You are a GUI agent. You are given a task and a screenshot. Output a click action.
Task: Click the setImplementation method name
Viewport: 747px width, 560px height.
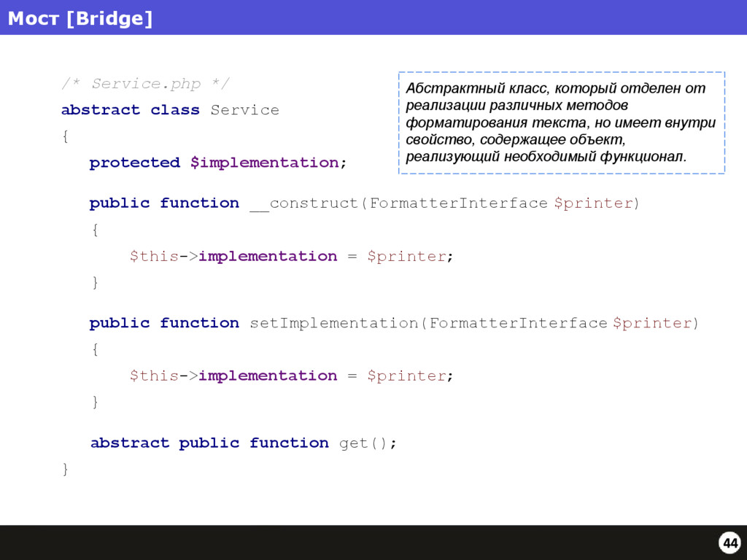(x=334, y=323)
